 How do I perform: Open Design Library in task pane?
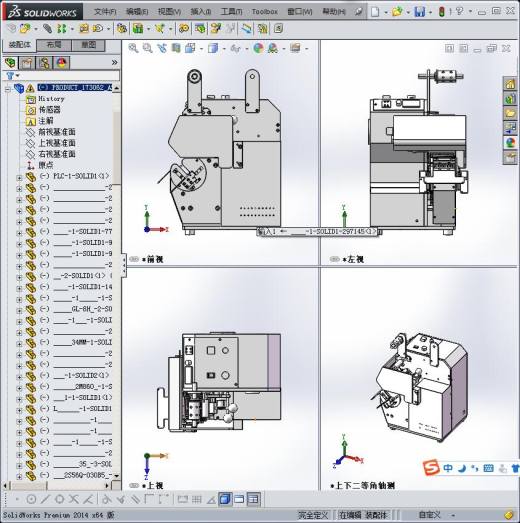(x=510, y=99)
